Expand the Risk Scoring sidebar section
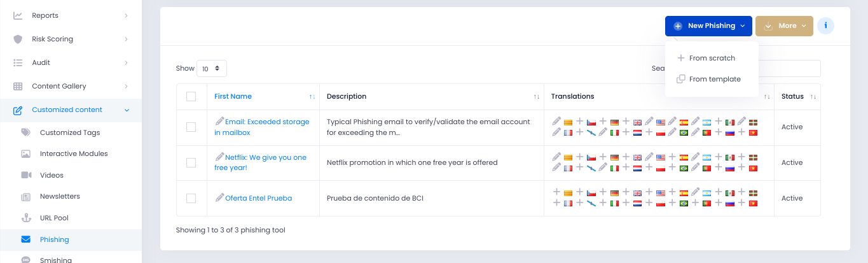The width and height of the screenshot is (868, 263). (71, 39)
